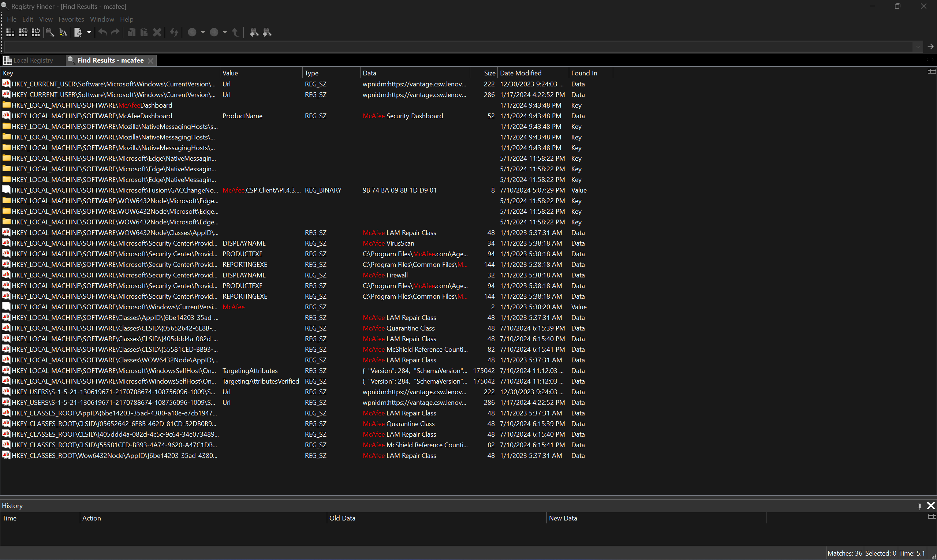Open the Find magnifier tool
This screenshot has height=560, width=937.
(50, 33)
